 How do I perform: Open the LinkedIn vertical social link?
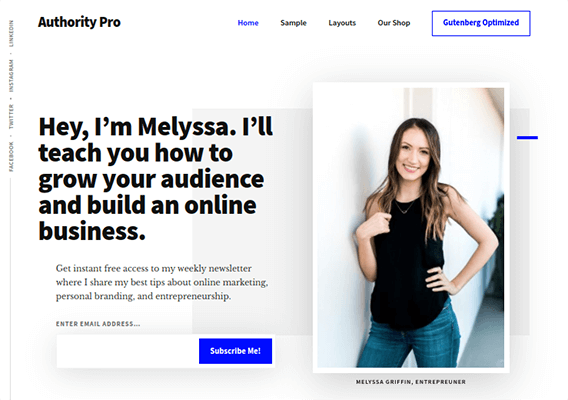point(11,33)
